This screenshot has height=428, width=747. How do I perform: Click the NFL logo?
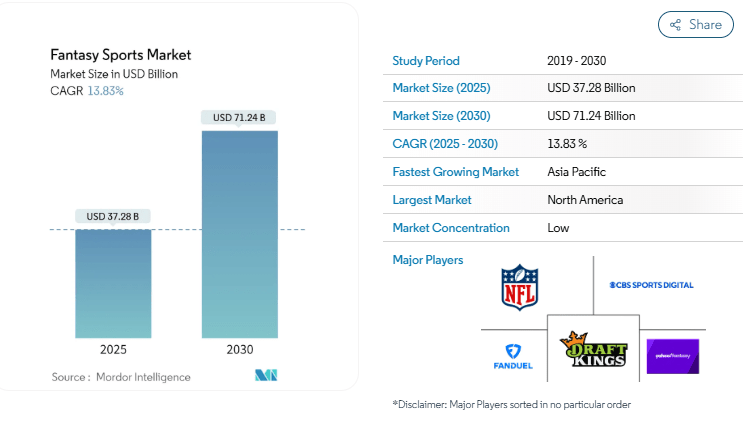tap(519, 286)
